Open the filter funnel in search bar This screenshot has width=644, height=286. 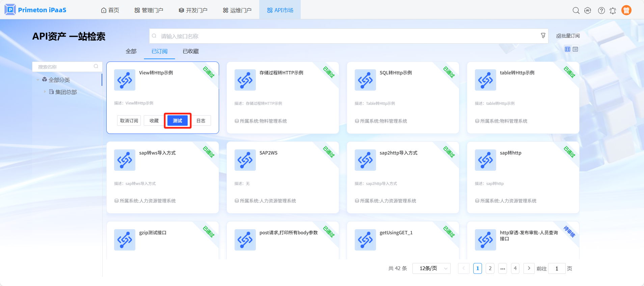(x=543, y=35)
